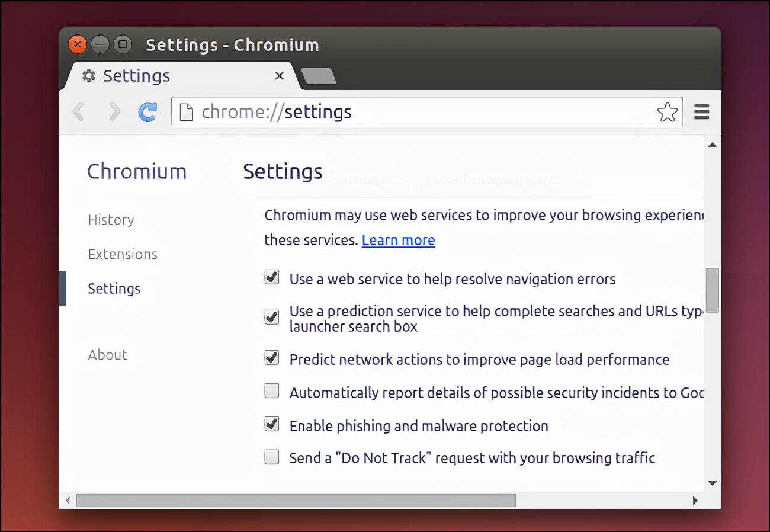Disable network action prediction
Image resolution: width=770 pixels, height=532 pixels.
click(x=271, y=358)
